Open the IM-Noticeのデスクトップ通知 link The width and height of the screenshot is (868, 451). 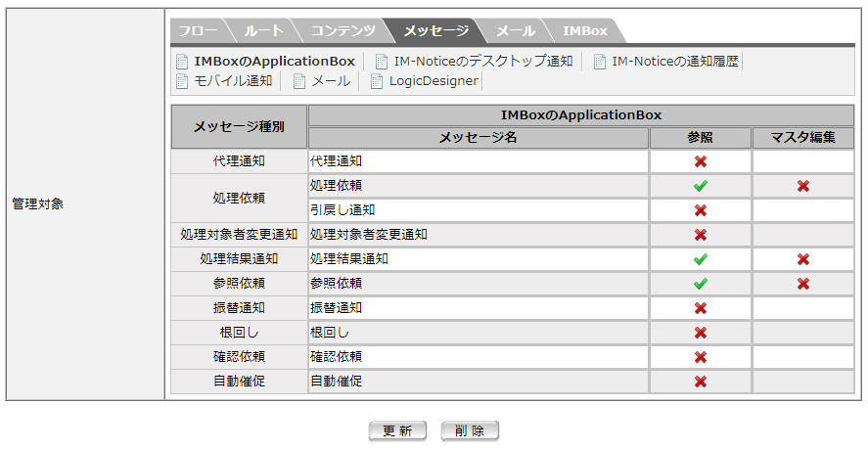[483, 62]
